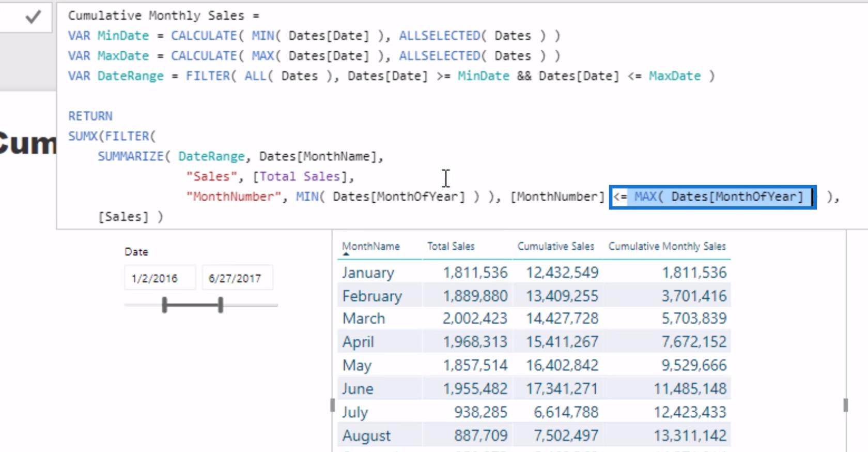Screen dimensions: 868x452
Task: Select the April row label
Action: (358, 342)
